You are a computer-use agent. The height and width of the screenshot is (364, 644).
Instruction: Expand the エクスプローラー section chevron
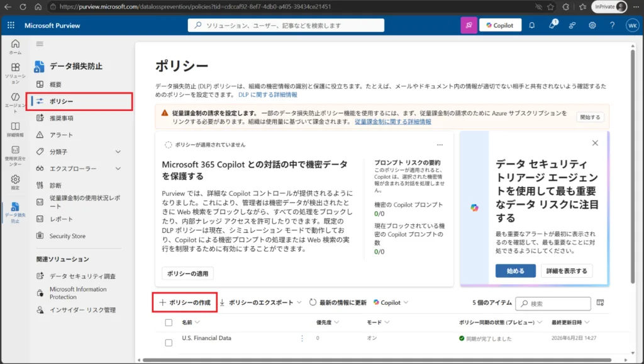(118, 169)
